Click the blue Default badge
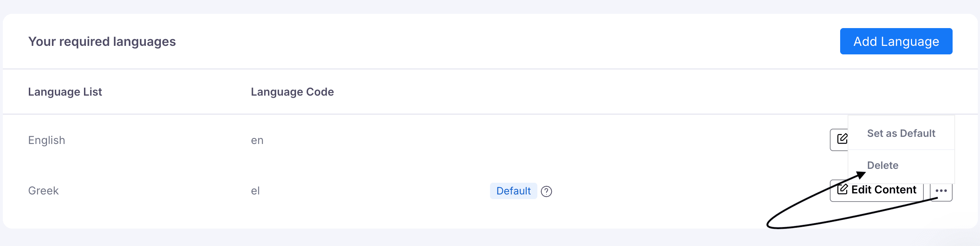This screenshot has height=246, width=980. 513,191
